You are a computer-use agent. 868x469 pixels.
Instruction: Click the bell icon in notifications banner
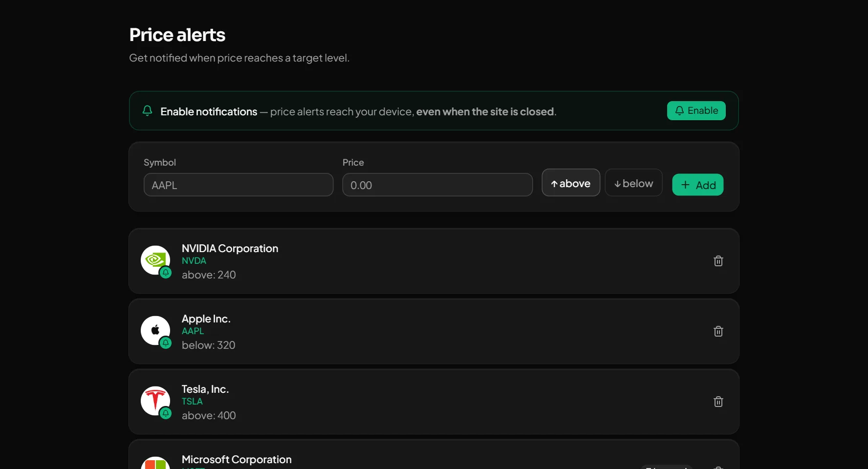point(147,111)
